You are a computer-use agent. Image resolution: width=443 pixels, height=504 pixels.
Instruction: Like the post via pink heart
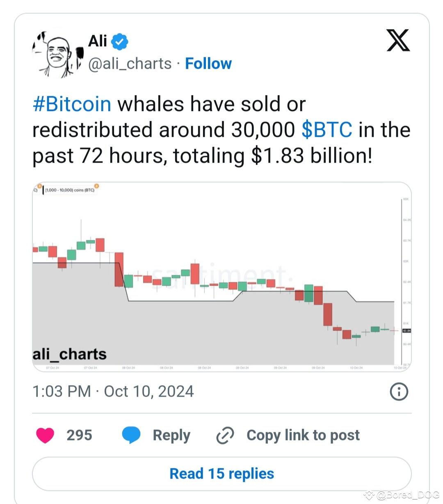[x=46, y=435]
